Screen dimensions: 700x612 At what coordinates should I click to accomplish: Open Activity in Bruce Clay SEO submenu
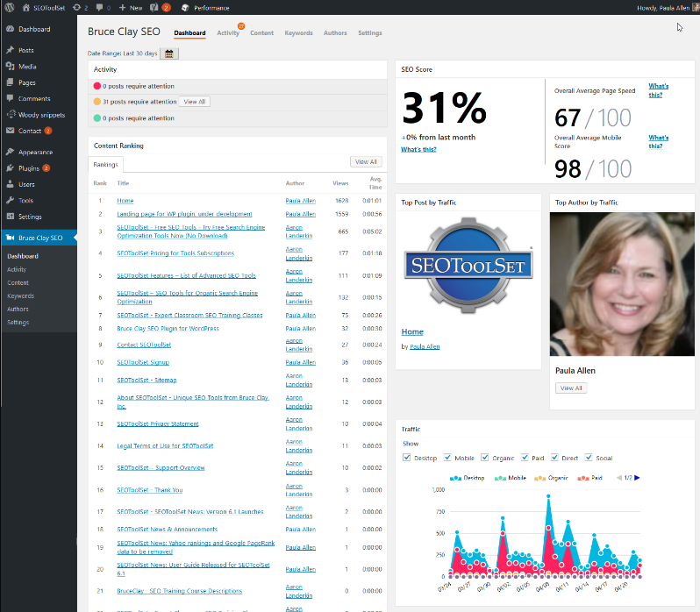pos(17,269)
